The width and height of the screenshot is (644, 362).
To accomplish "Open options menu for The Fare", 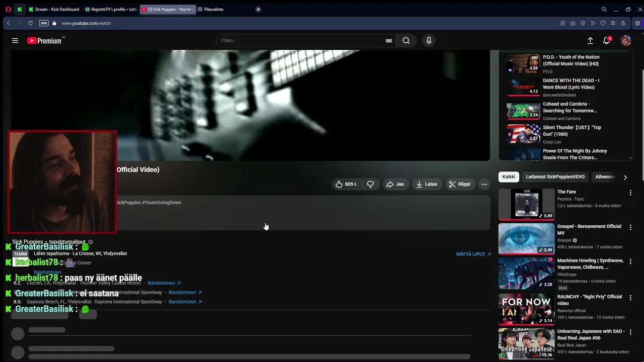I will coord(630,193).
